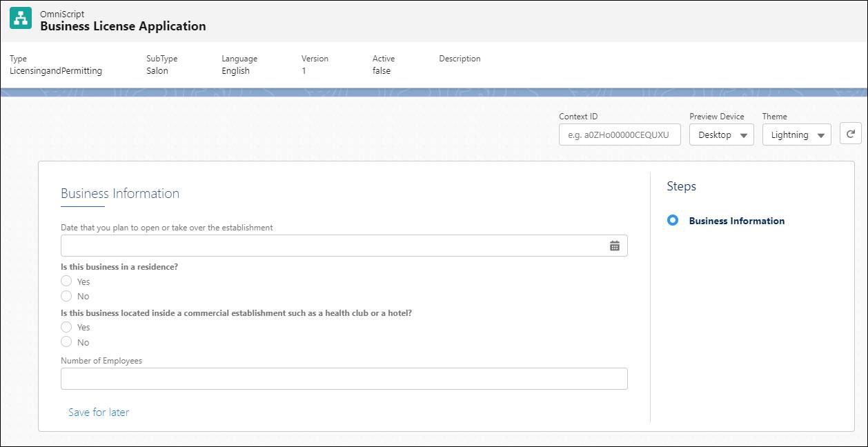Select Yes for business in a residence
This screenshot has width=868, height=447.
(66, 281)
